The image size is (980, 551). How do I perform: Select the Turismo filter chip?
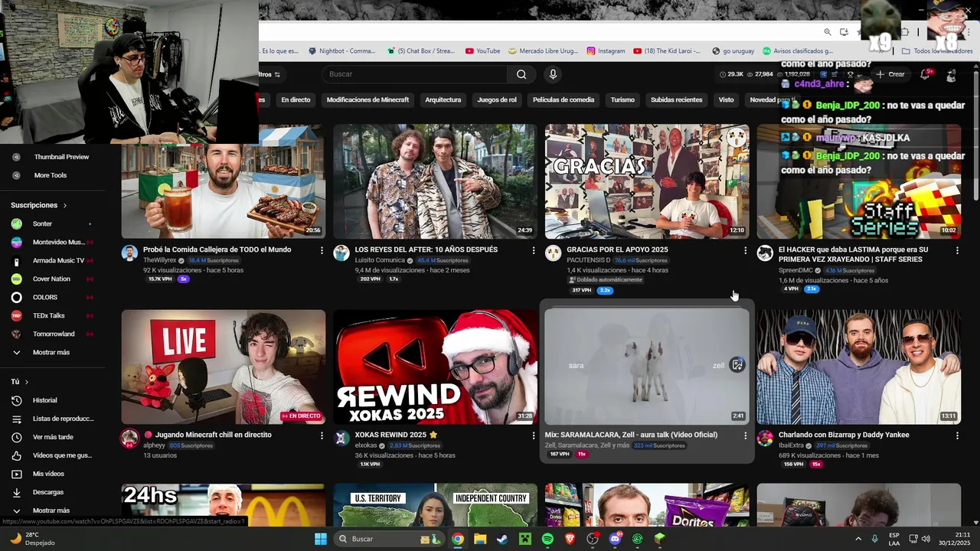[622, 99]
